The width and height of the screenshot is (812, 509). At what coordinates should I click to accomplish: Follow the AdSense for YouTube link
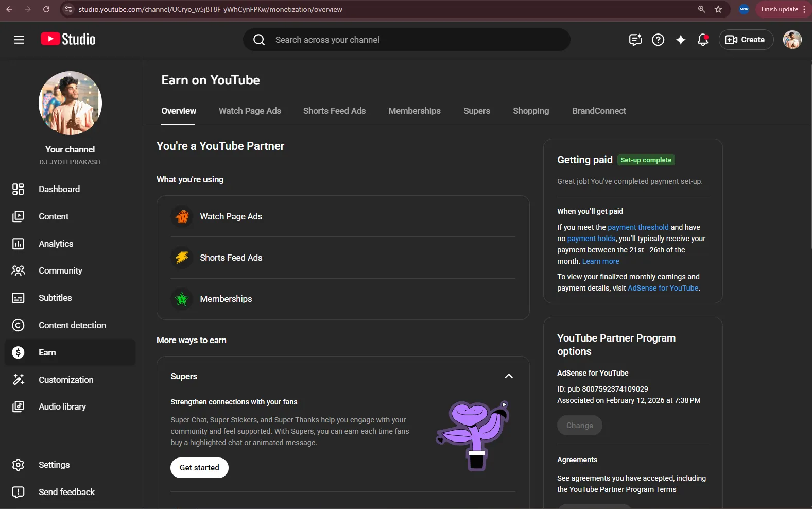tap(663, 288)
